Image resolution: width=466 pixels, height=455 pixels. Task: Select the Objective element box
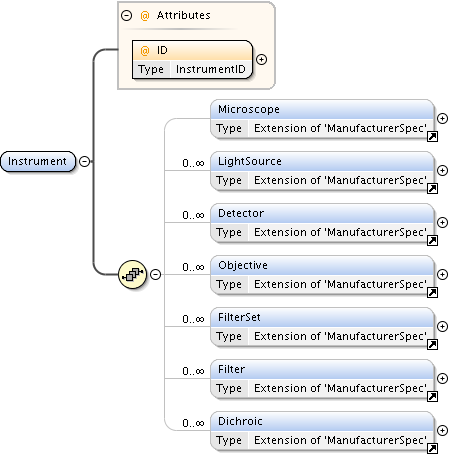pyautogui.click(x=322, y=275)
